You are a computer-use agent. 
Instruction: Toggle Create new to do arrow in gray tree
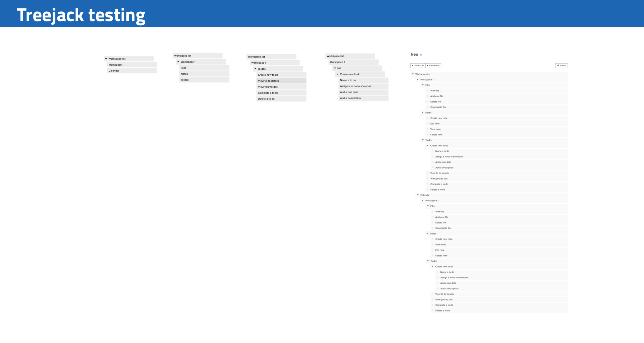[x=337, y=74]
